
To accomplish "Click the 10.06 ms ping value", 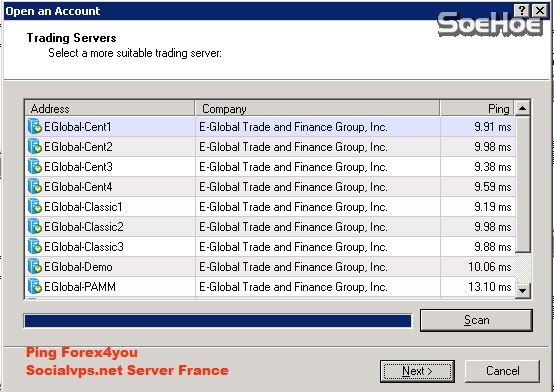I will pos(490,267).
